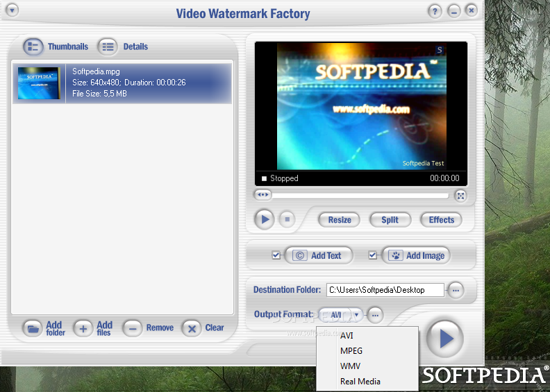The width and height of the screenshot is (550, 392).
Task: Choose Real Media from the format list
Action: click(367, 382)
